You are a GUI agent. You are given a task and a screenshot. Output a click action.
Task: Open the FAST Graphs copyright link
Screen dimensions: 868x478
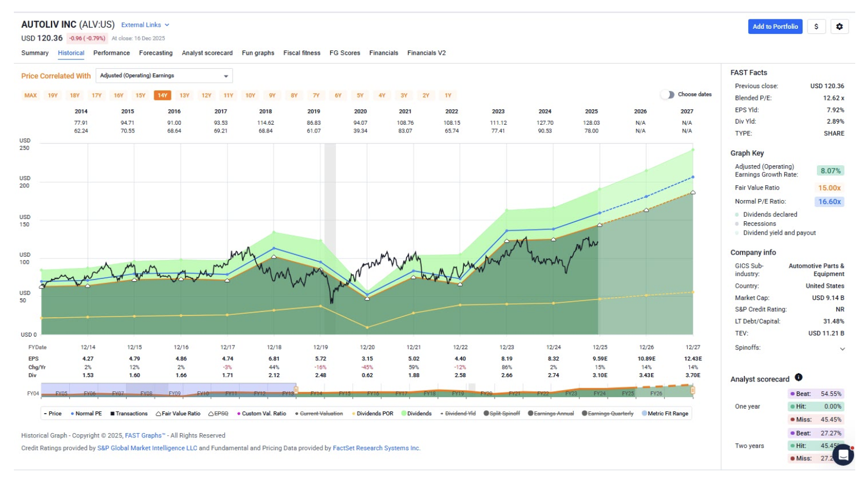point(145,436)
